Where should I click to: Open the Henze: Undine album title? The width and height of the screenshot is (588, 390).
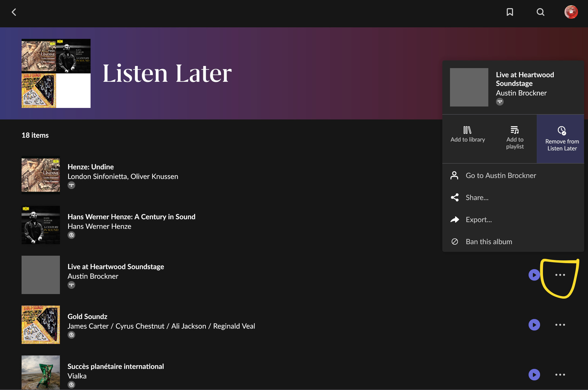coord(91,167)
